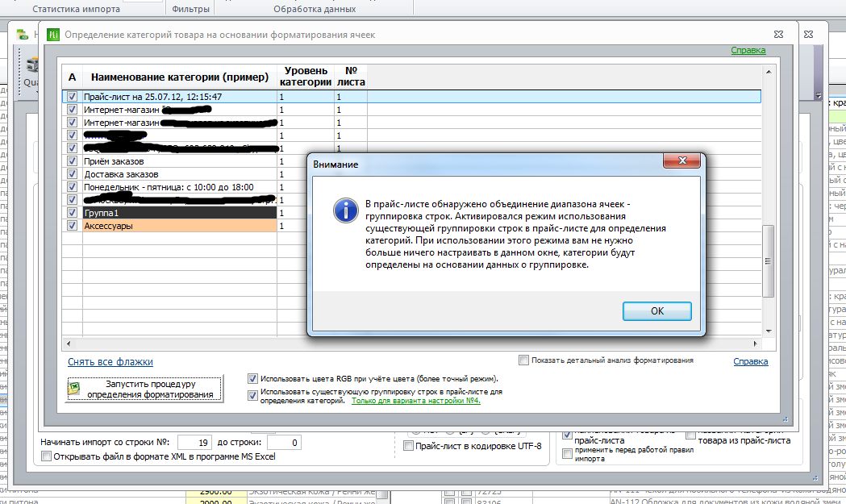The width and height of the screenshot is (846, 504).
Task: Click the Снять все флажки link
Action: (110, 362)
